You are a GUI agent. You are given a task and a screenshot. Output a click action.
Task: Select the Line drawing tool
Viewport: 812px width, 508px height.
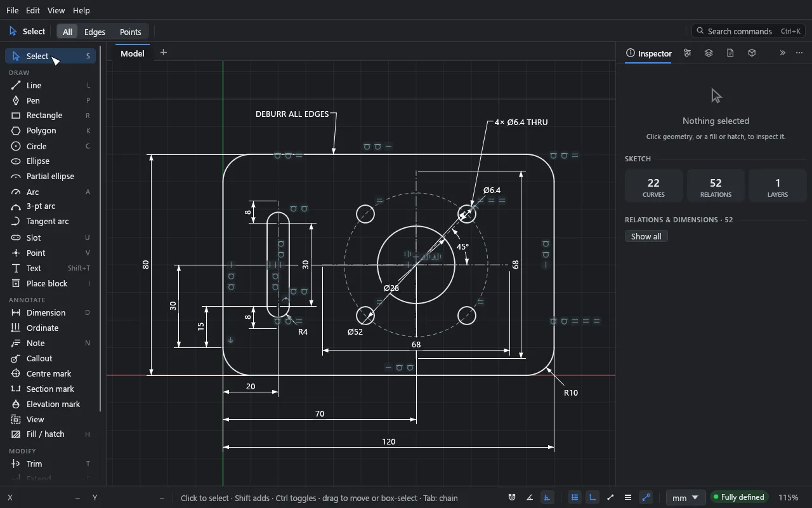pos(51,85)
